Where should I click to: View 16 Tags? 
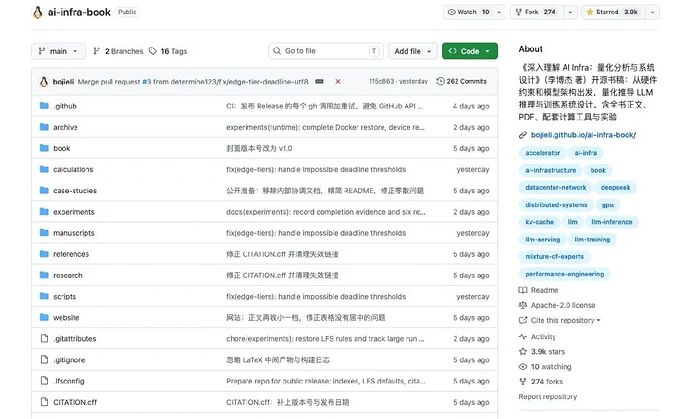coord(168,51)
